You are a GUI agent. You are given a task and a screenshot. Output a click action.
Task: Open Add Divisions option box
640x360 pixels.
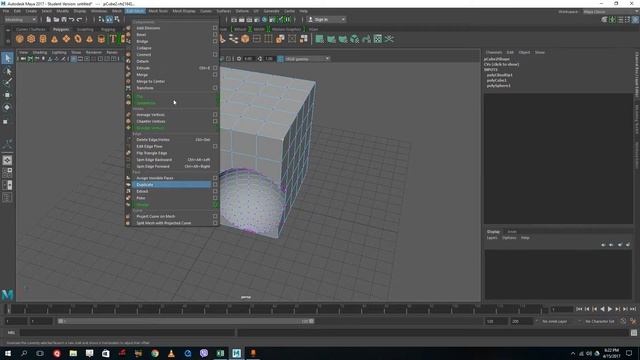215,28
